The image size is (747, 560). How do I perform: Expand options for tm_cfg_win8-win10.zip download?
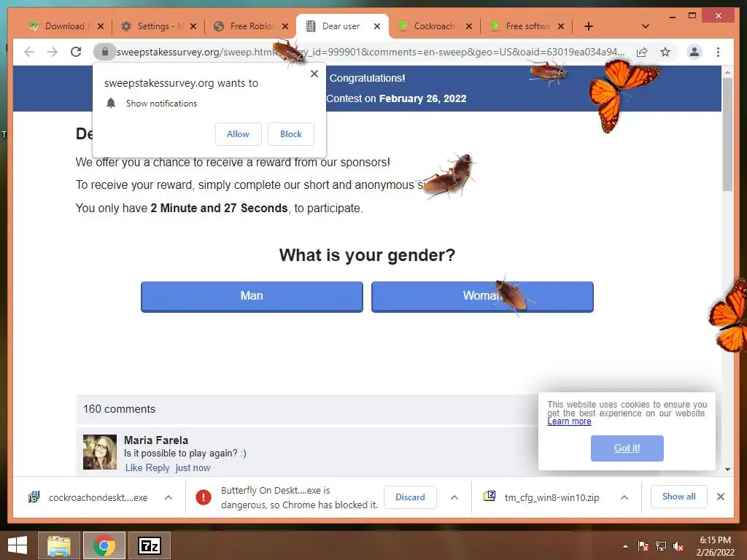pos(624,497)
